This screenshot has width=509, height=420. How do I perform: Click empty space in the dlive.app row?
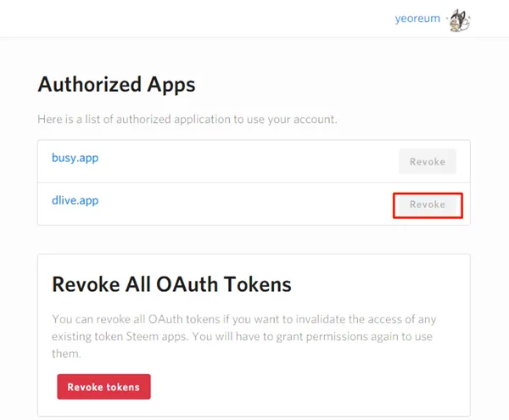[255, 204]
